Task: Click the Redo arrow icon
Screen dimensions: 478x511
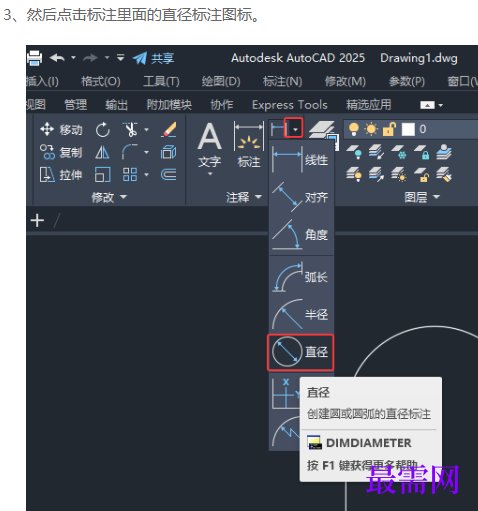Action: [x=90, y=58]
